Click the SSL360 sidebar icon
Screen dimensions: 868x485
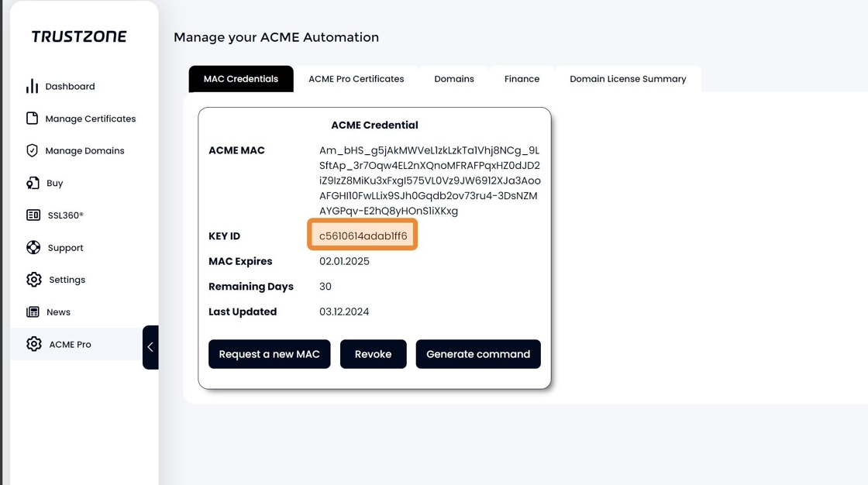click(x=33, y=215)
